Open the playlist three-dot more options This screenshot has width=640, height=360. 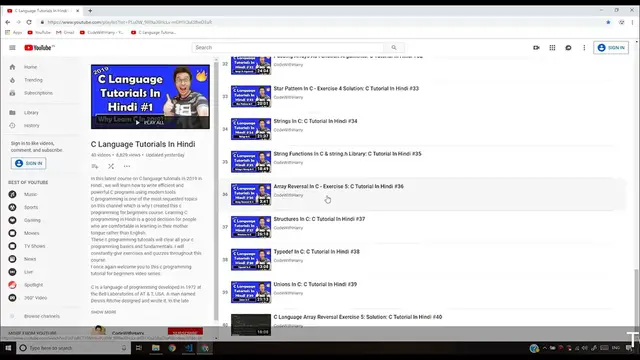click(x=127, y=166)
